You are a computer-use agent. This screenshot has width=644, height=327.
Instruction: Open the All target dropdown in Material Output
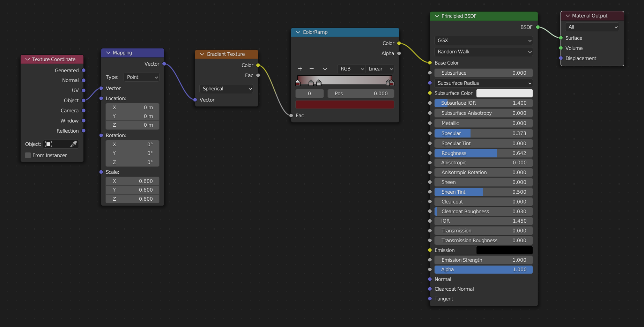[592, 27]
